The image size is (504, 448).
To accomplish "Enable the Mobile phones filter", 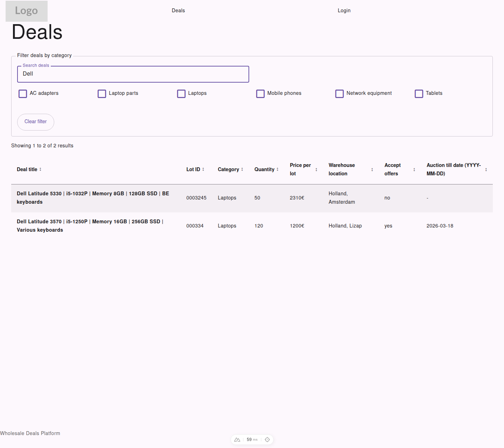I will (260, 93).
